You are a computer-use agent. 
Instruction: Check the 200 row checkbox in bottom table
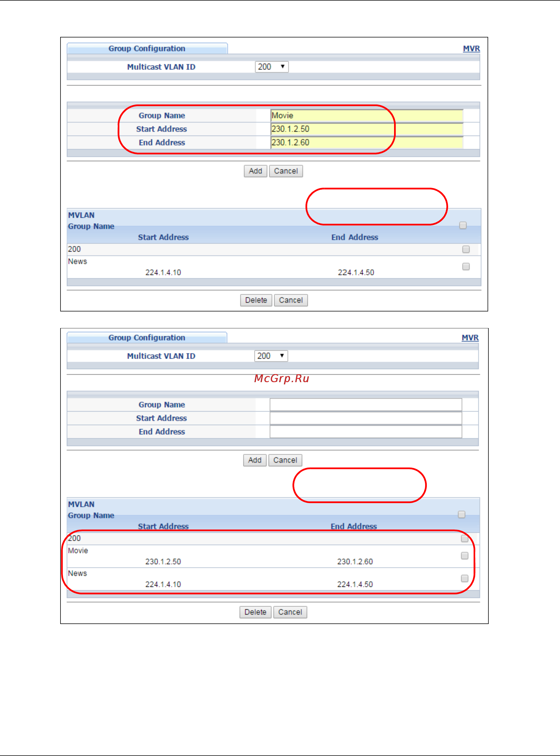tap(465, 539)
